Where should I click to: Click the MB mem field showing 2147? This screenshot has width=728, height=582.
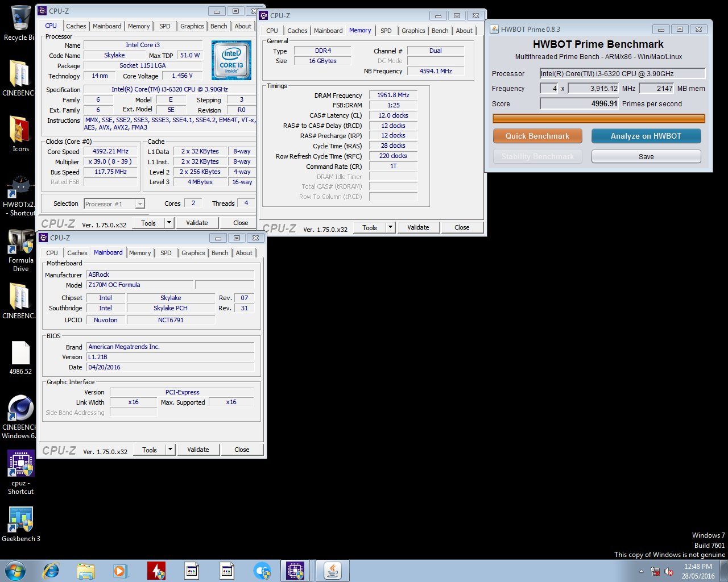tap(656, 88)
